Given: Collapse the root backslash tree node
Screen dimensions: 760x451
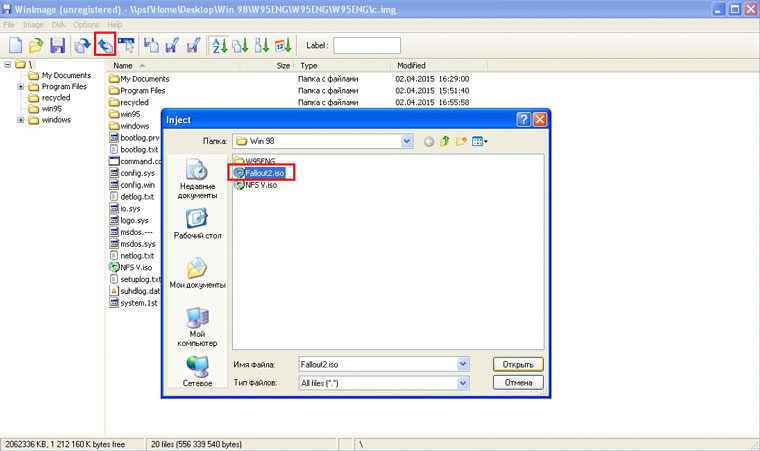Looking at the screenshot, I should 8,64.
